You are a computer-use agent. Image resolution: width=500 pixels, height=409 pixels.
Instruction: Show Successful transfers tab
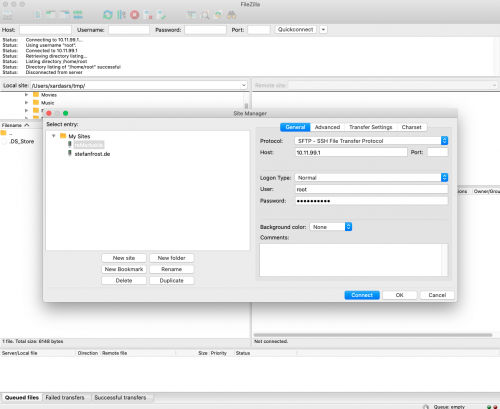pyautogui.click(x=120, y=397)
